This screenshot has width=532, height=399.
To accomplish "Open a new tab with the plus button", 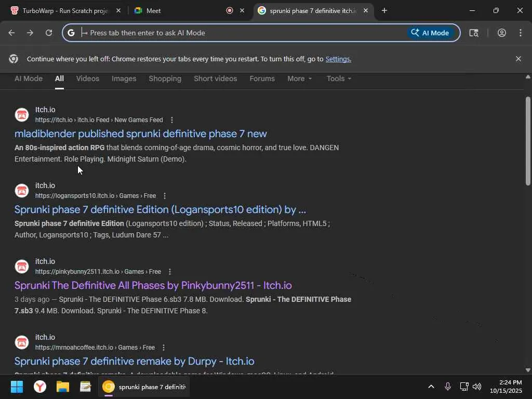I will tap(384, 10).
